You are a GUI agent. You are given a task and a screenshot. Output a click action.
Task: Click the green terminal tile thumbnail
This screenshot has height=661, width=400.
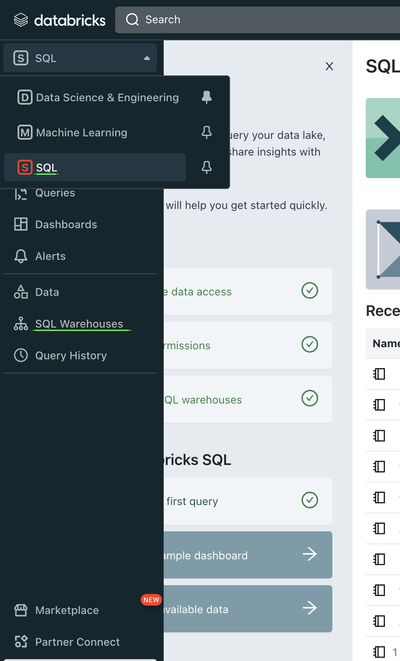383,138
